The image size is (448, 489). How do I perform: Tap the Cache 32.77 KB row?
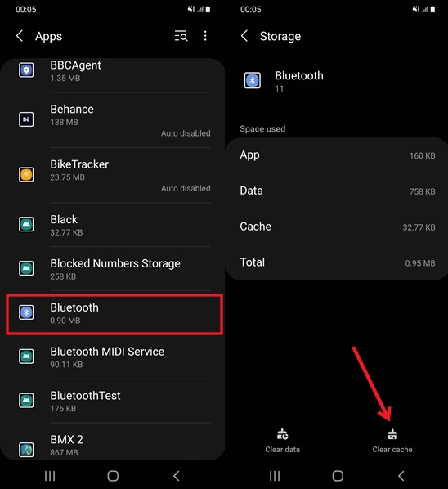(x=338, y=227)
